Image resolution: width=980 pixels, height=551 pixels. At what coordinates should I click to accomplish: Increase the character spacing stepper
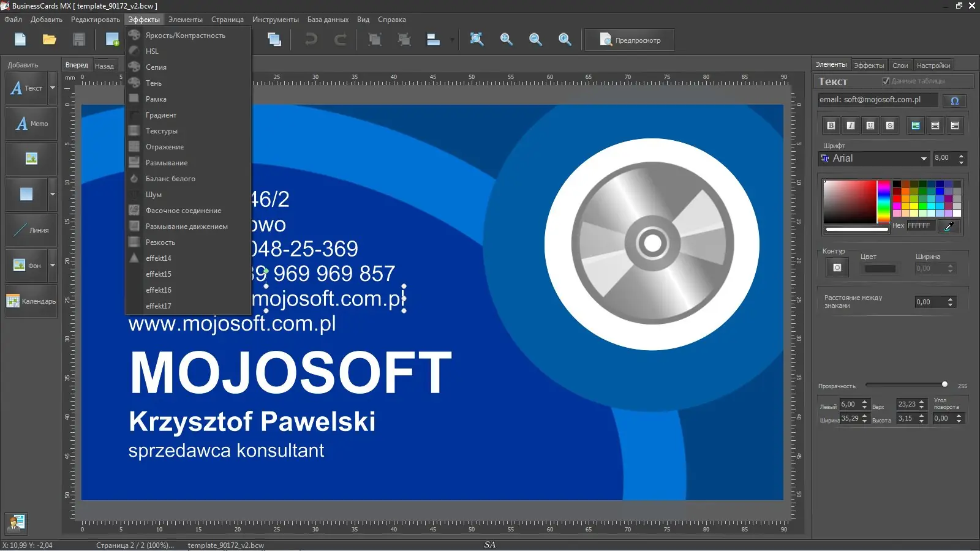pyautogui.click(x=950, y=299)
